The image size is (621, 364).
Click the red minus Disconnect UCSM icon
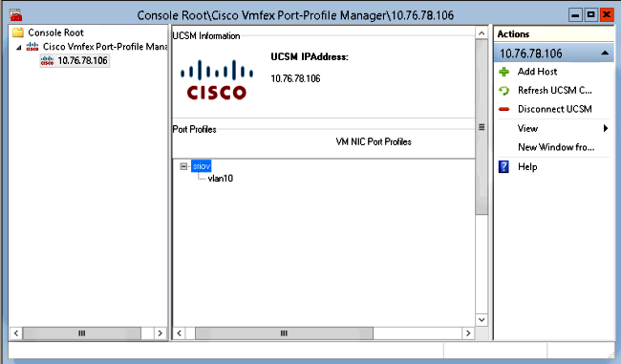(x=503, y=109)
